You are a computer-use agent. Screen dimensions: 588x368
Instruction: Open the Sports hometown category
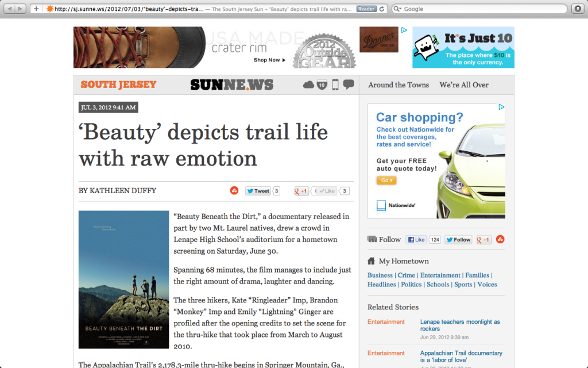[x=463, y=284]
